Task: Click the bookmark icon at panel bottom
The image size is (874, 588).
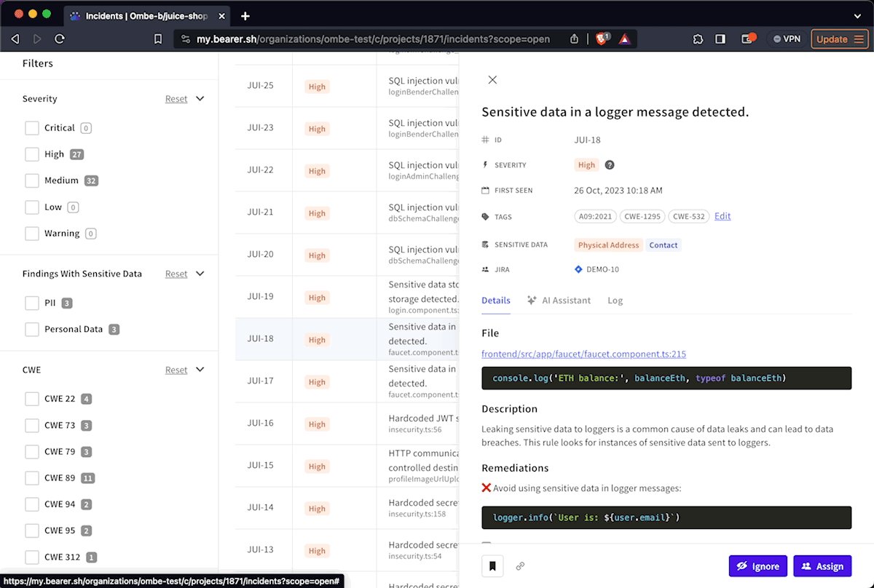Action: 492,565
